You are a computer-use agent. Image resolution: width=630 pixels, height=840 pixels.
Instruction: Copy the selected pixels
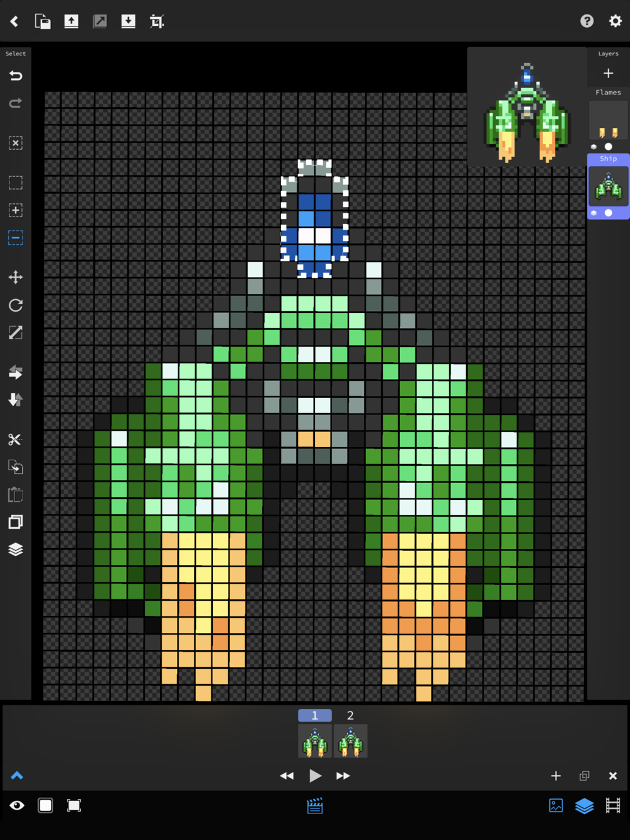pyautogui.click(x=16, y=467)
